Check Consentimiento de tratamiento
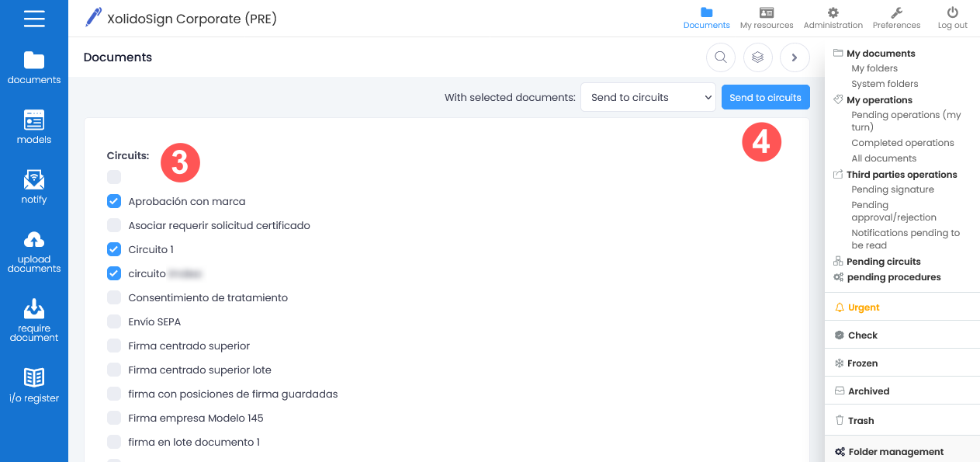Viewport: 980px width, 462px height. point(114,297)
